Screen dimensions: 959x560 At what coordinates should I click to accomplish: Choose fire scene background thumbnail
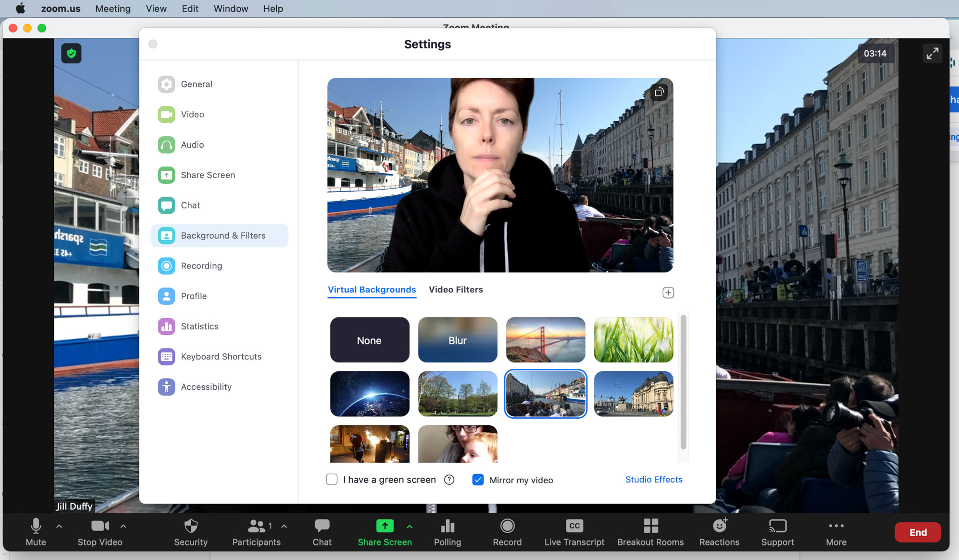pos(370,444)
